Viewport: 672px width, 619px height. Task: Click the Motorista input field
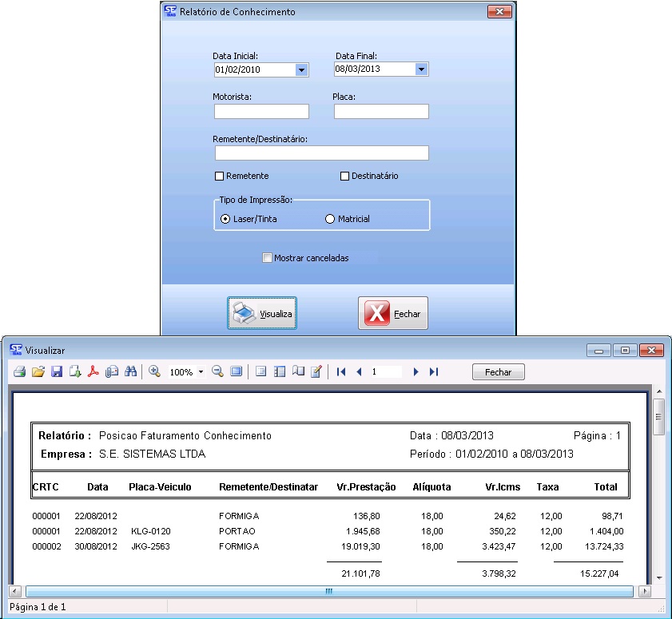pyautogui.click(x=261, y=112)
